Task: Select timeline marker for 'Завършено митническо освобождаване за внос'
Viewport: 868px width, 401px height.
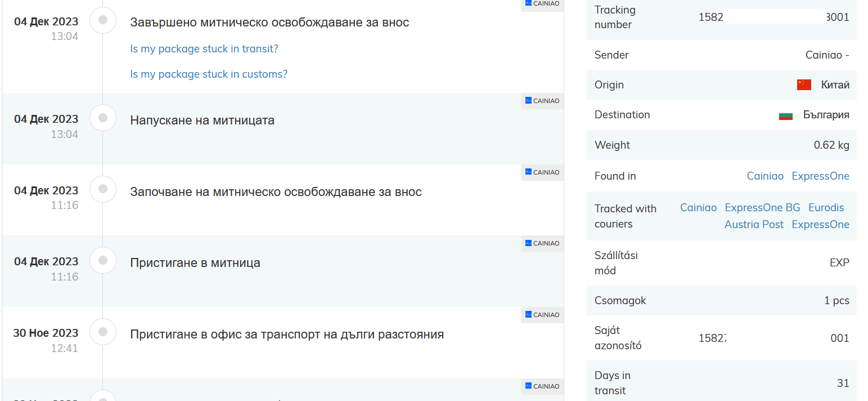Action: 103,20
